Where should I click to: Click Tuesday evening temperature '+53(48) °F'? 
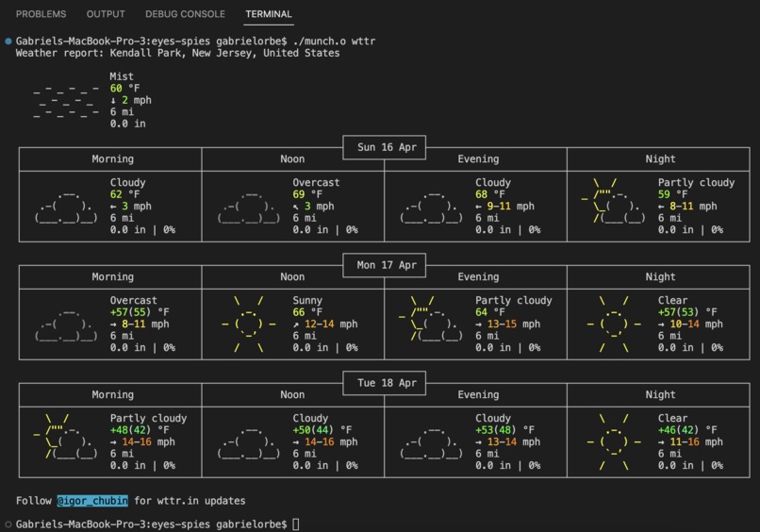[504, 430]
